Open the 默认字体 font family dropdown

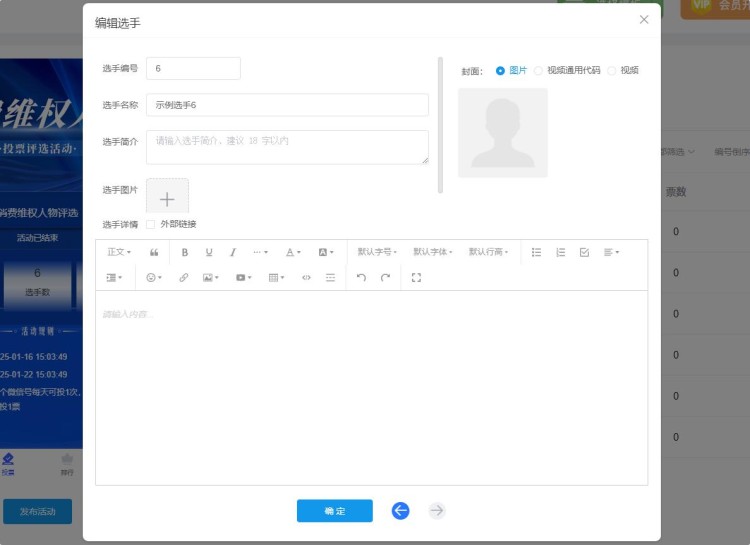tap(433, 252)
